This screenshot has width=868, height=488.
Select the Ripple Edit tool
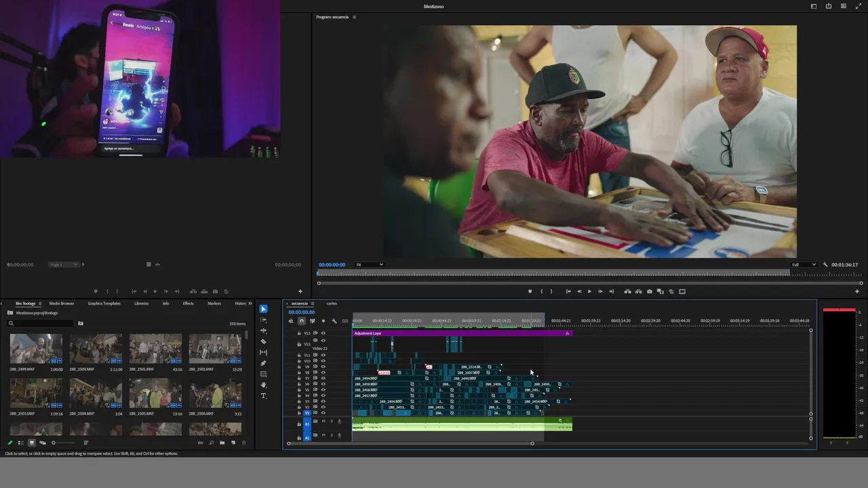click(x=264, y=331)
